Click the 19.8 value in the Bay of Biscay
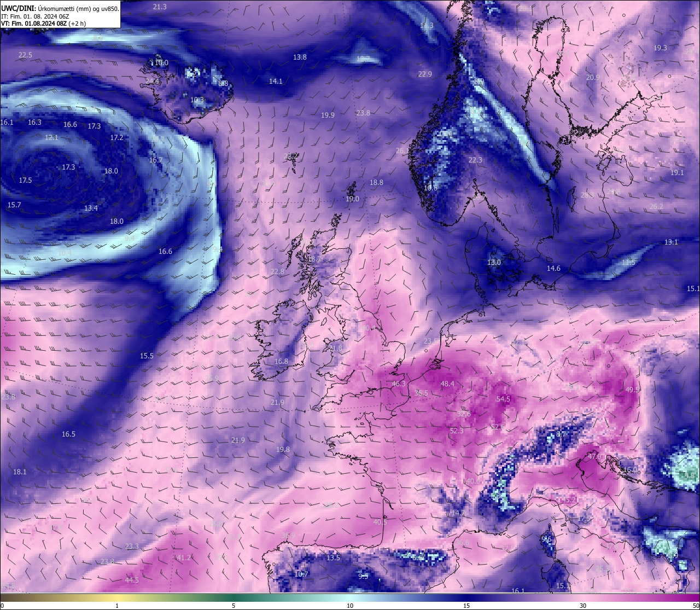Viewport: 700px width, 610px height. click(x=283, y=449)
